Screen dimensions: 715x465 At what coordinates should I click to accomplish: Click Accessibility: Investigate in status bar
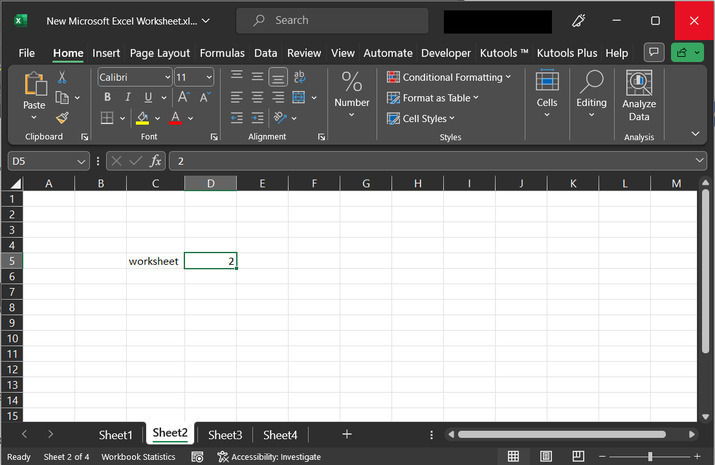[x=269, y=456]
